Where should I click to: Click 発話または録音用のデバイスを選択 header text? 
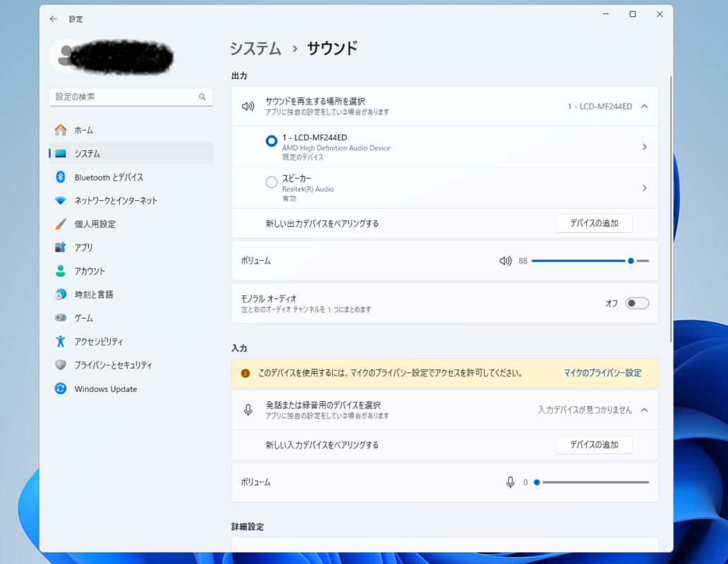(x=323, y=405)
